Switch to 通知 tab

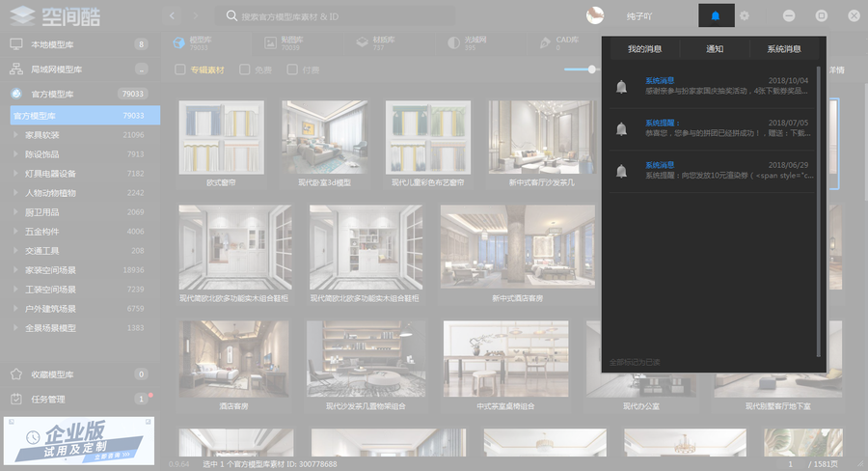click(x=715, y=49)
